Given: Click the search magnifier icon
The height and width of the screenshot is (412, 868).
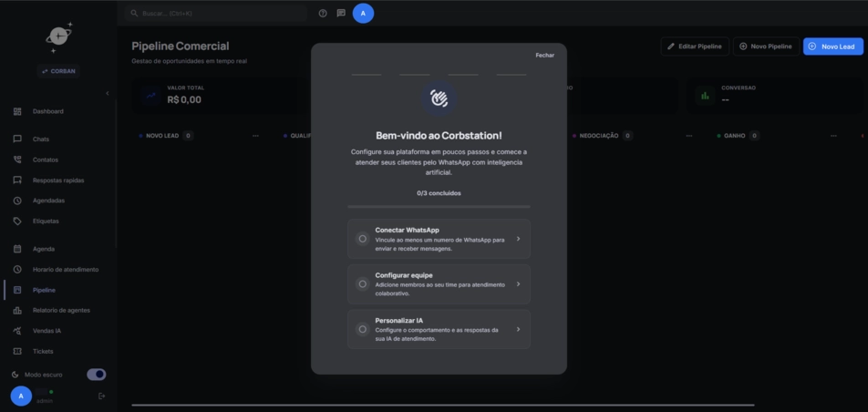Looking at the screenshot, I should pyautogui.click(x=134, y=14).
